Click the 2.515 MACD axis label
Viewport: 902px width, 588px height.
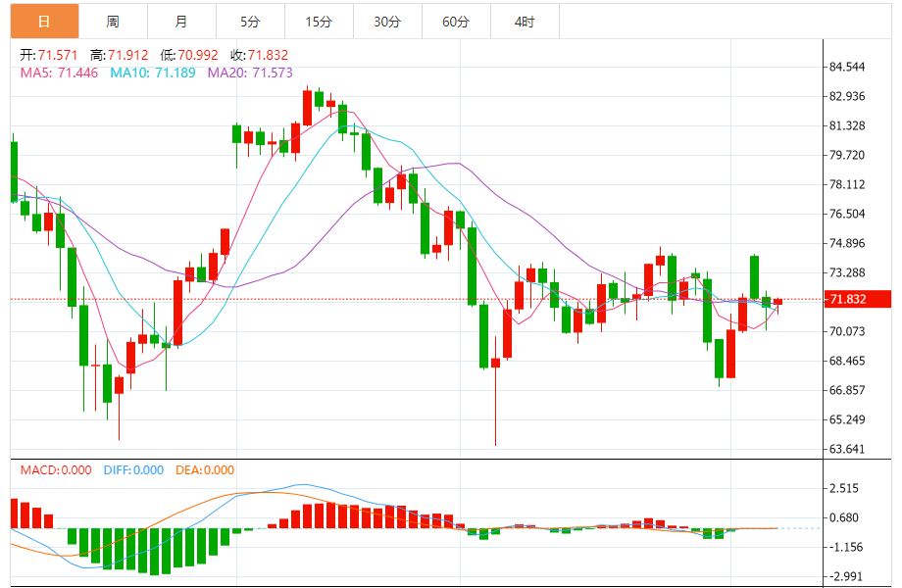click(843, 489)
